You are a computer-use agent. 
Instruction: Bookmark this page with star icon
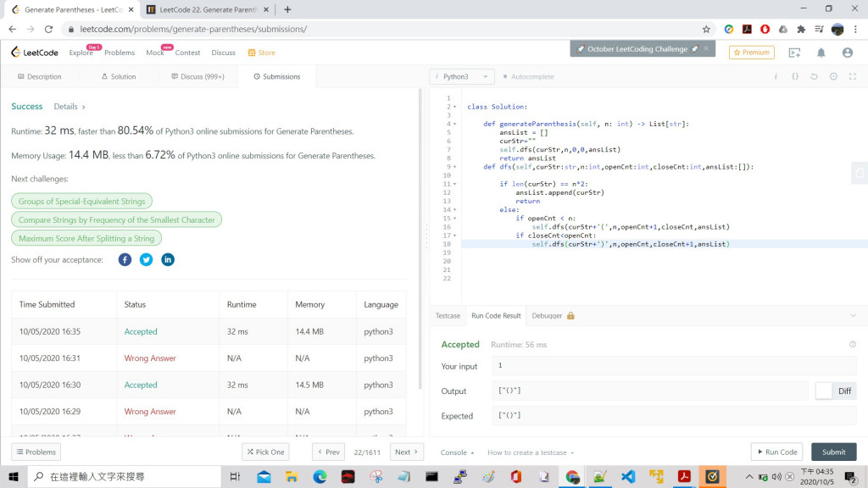tap(706, 30)
